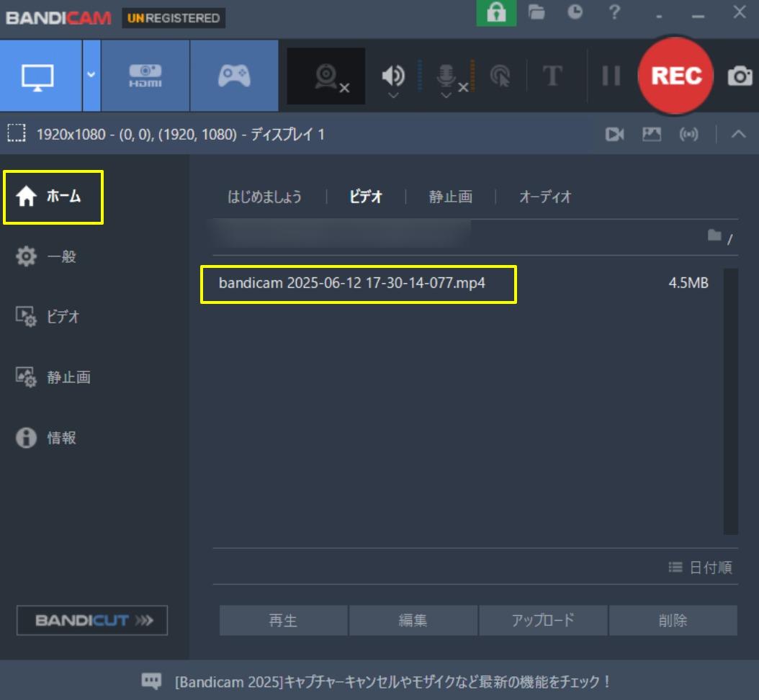Open the ビデオ settings in sidebar
Screen dimensions: 759x700
click(x=48, y=317)
